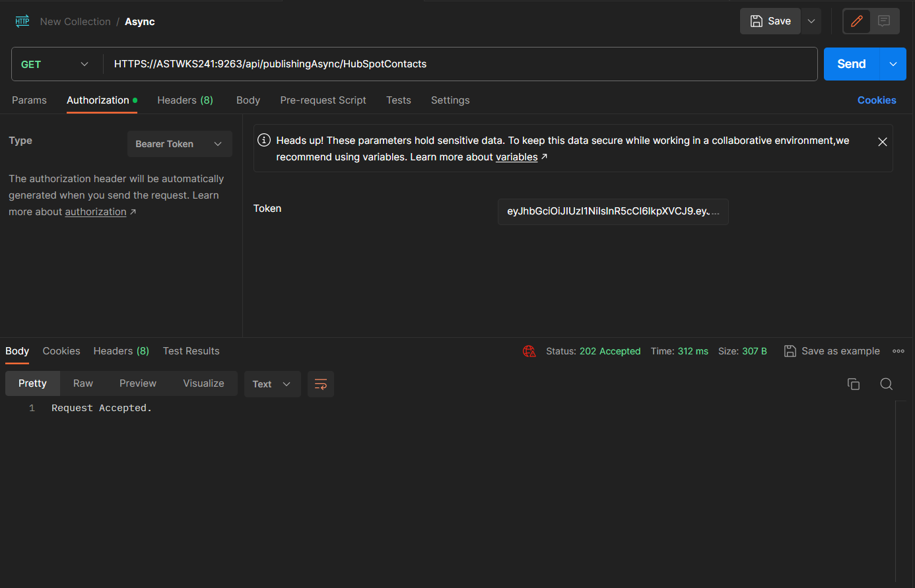Select the Visualize response view
Viewport: 915px width, 588px height.
tap(203, 383)
